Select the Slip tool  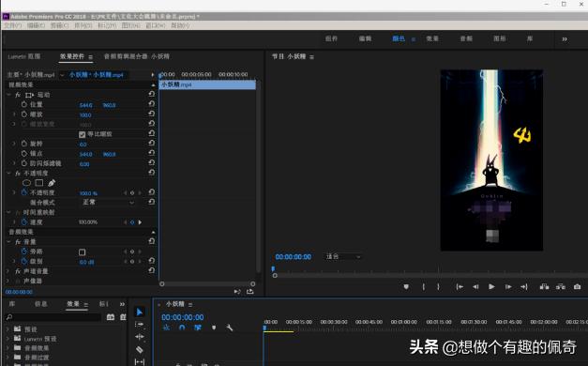click(x=139, y=362)
